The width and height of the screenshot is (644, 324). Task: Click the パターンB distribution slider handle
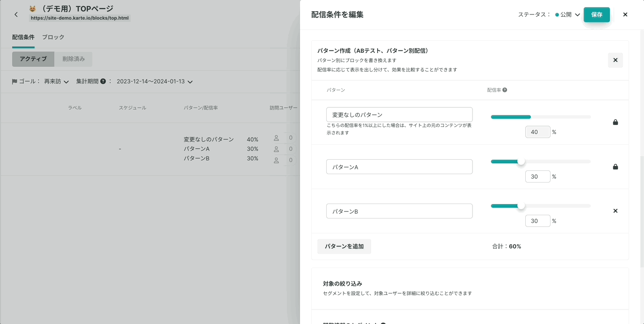(521, 205)
